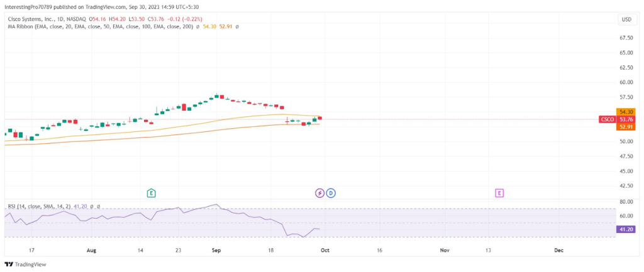Image resolution: width=644 pixels, height=272 pixels.
Task: Click the Dec label on time axis
Action: (558, 250)
